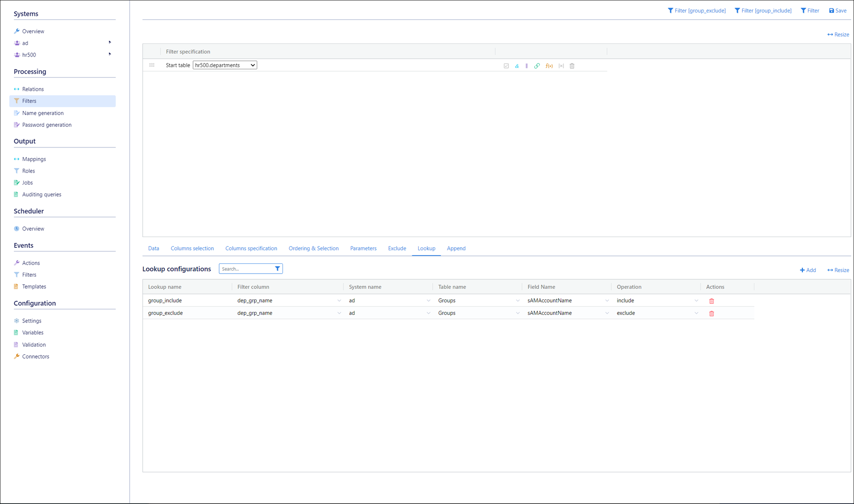This screenshot has width=854, height=504.
Task: Click gray trash icon in Start table row
Action: [572, 66]
